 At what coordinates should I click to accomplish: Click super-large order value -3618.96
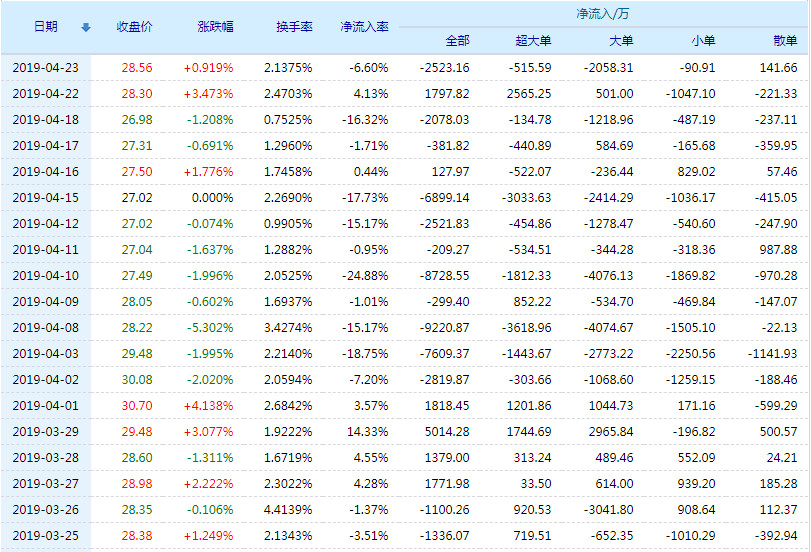click(527, 327)
